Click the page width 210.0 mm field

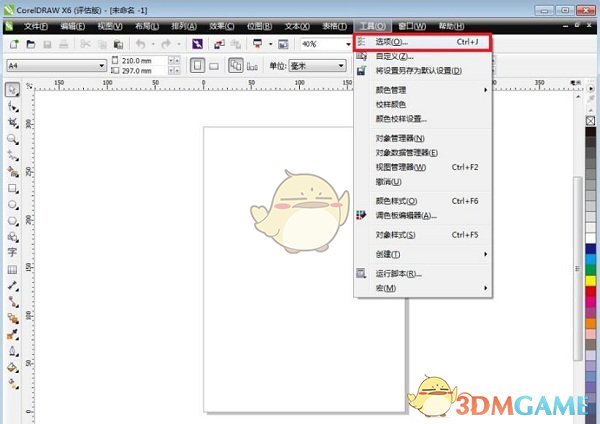click(x=145, y=60)
